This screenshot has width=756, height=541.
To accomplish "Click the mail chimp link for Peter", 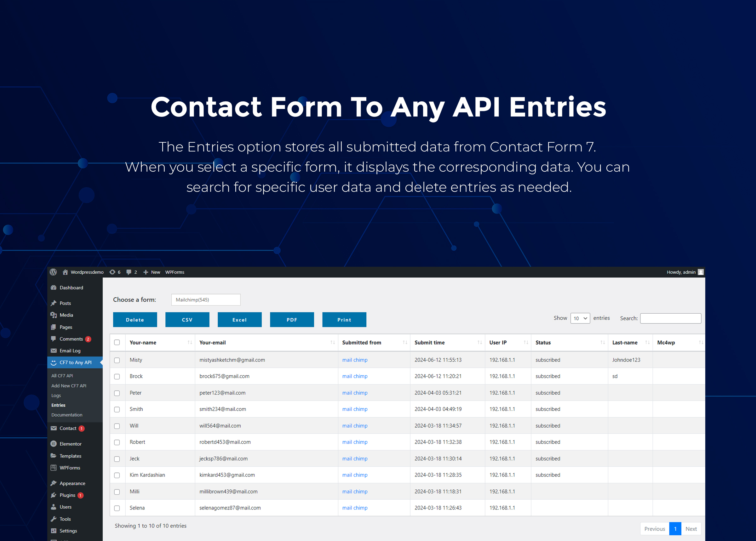I will click(x=356, y=392).
